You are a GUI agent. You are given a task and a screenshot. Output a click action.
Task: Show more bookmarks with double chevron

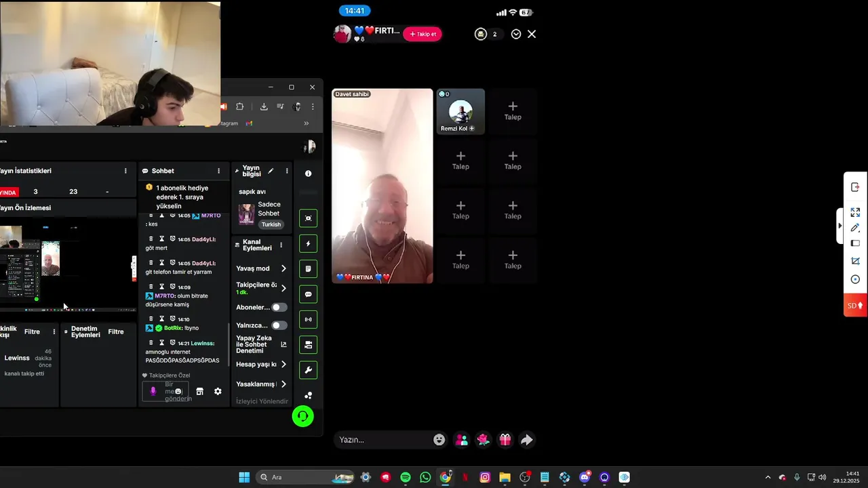306,123
